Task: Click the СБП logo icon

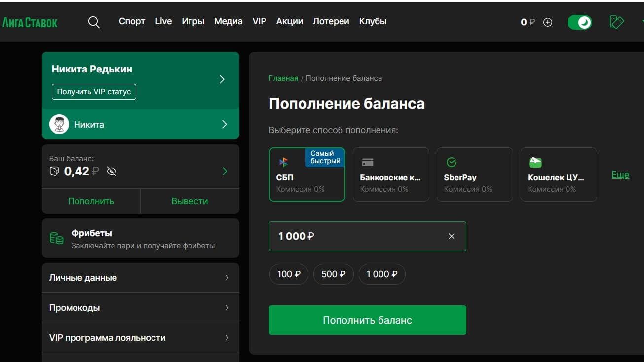Action: coord(283,162)
